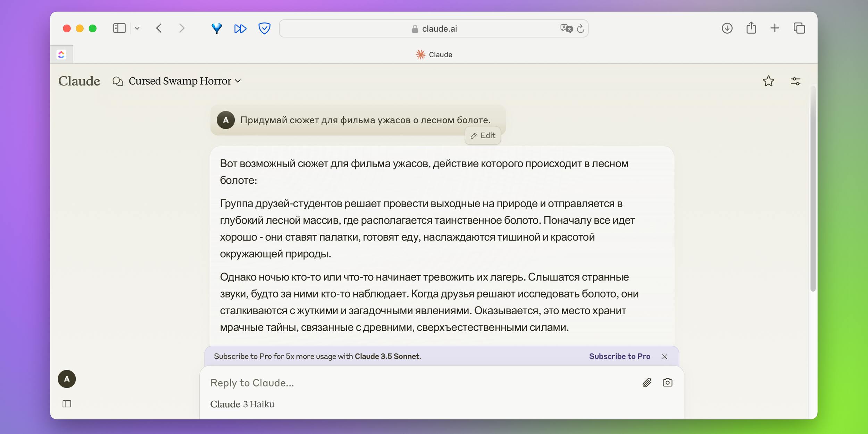Image resolution: width=868 pixels, height=434 pixels.
Task: Toggle the Safari sidebar button
Action: 119,28
